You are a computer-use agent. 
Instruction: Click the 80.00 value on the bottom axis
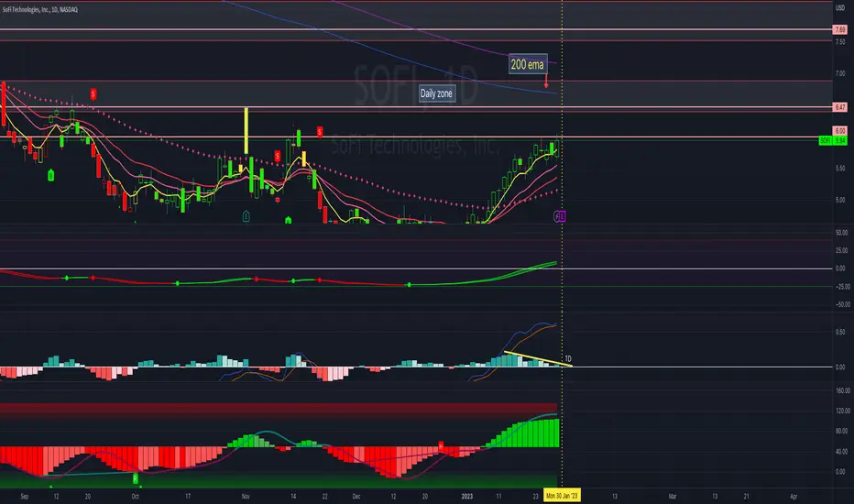[841, 431]
